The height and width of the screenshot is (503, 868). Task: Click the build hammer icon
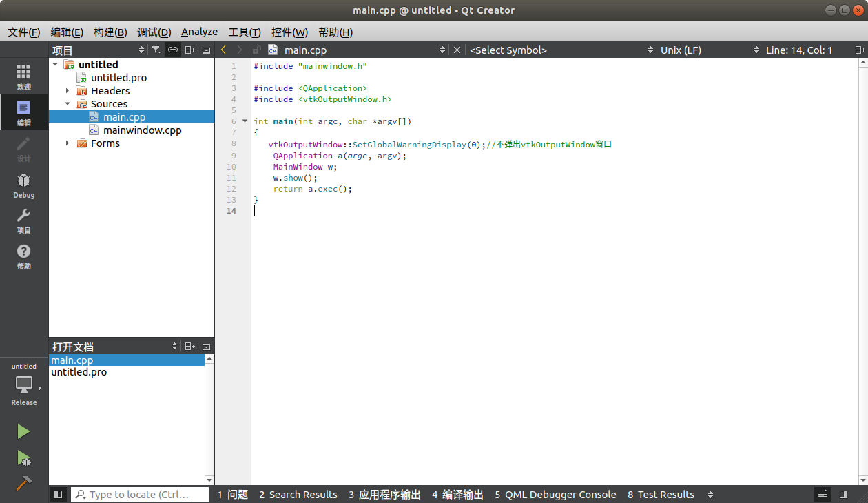23,483
